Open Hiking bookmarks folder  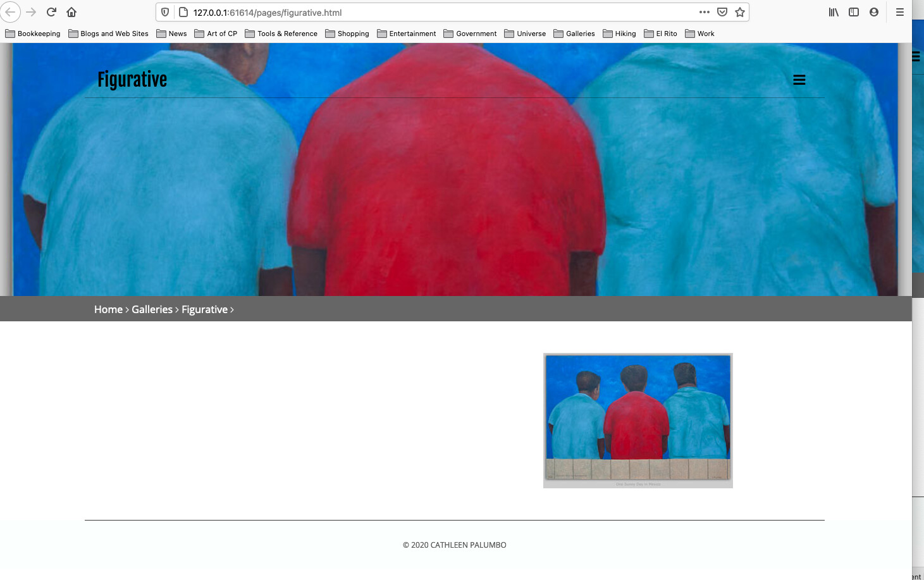coord(619,34)
